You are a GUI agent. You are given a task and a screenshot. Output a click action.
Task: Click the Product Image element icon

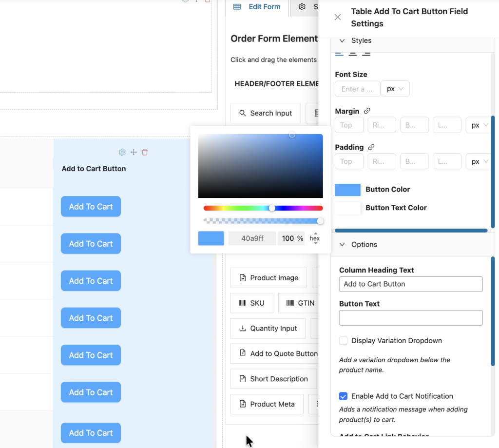tap(243, 278)
